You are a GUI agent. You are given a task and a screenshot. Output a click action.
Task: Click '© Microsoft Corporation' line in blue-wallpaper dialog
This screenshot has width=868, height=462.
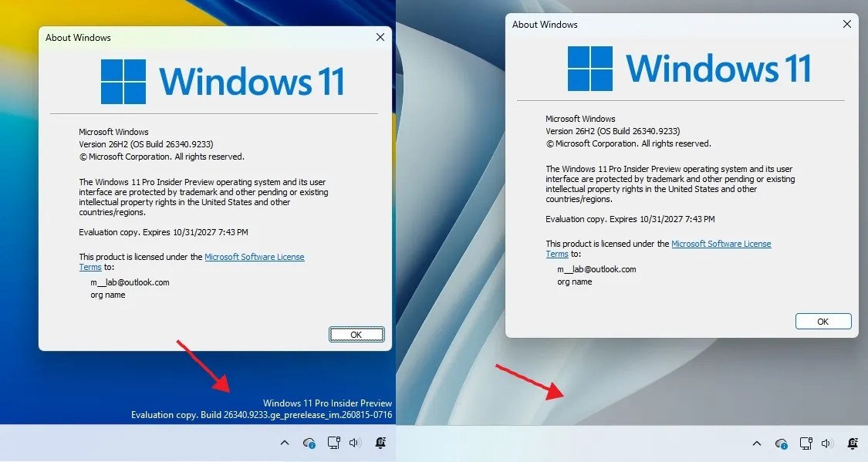[x=162, y=157]
